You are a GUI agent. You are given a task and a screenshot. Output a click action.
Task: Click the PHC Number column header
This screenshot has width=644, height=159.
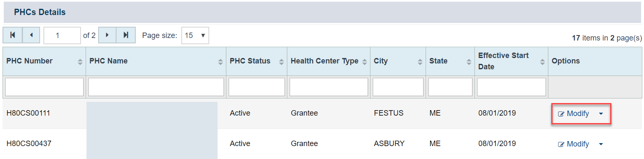point(29,61)
